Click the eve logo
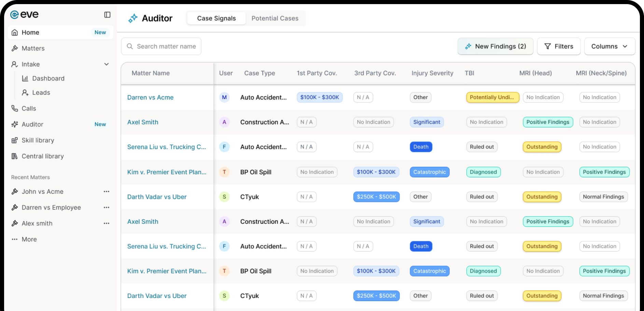Viewport: 644px width, 311px height. click(x=24, y=14)
